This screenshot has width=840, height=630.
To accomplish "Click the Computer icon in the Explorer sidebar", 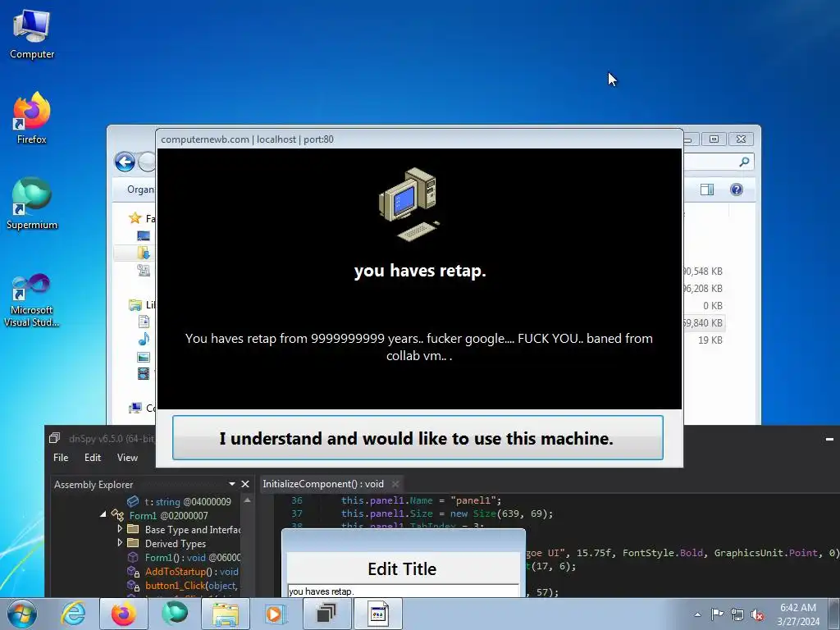I will point(135,409).
